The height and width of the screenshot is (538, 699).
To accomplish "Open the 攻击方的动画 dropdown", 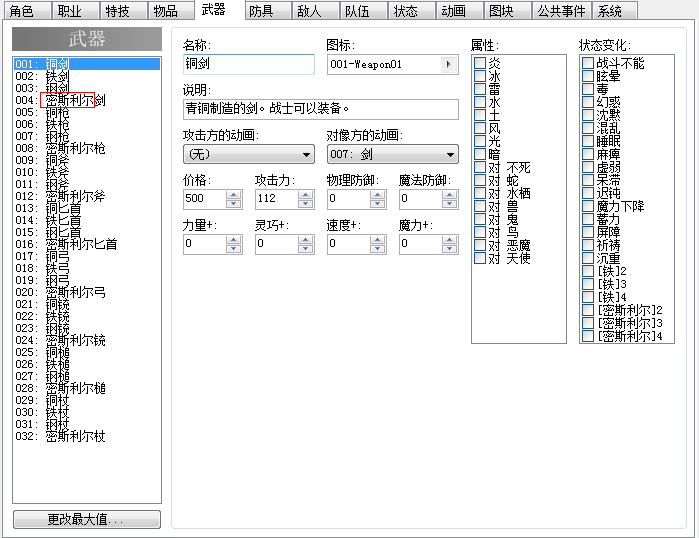I will click(x=249, y=154).
